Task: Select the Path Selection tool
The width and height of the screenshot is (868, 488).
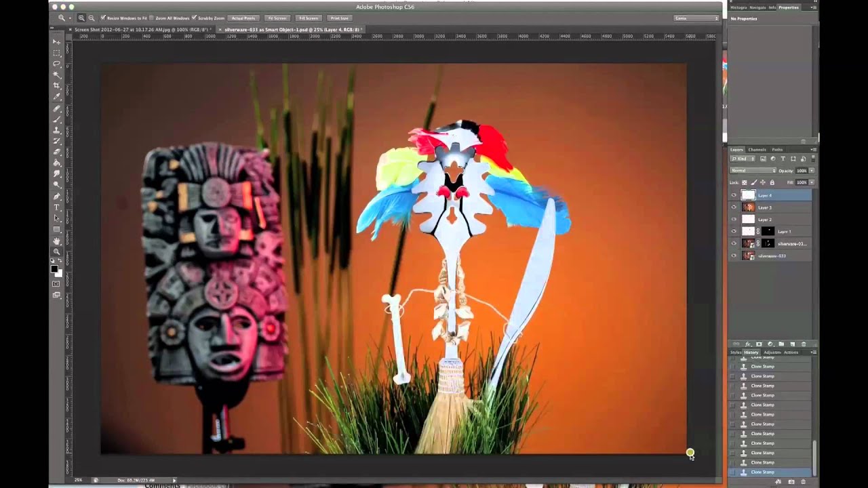Action: 57,218
